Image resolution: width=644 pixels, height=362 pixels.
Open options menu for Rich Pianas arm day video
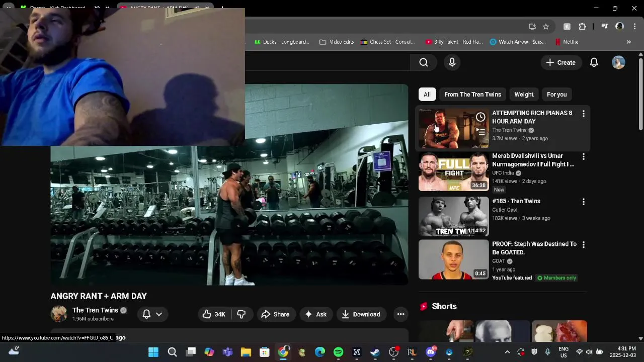click(583, 114)
